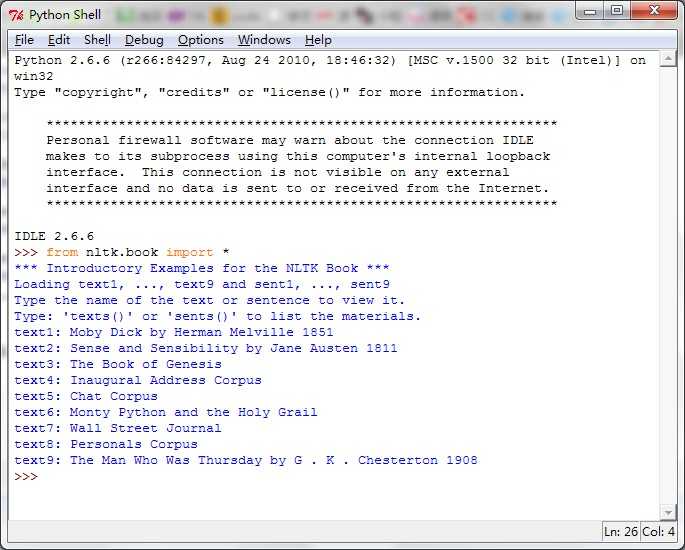Click the line 'text6: Monty Python and the Holy Grail'

click(166, 412)
